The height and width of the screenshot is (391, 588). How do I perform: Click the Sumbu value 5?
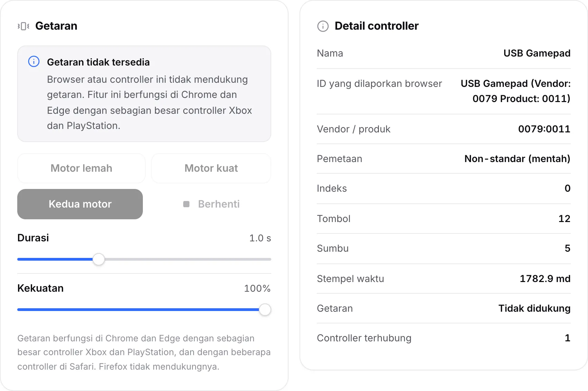[568, 248]
